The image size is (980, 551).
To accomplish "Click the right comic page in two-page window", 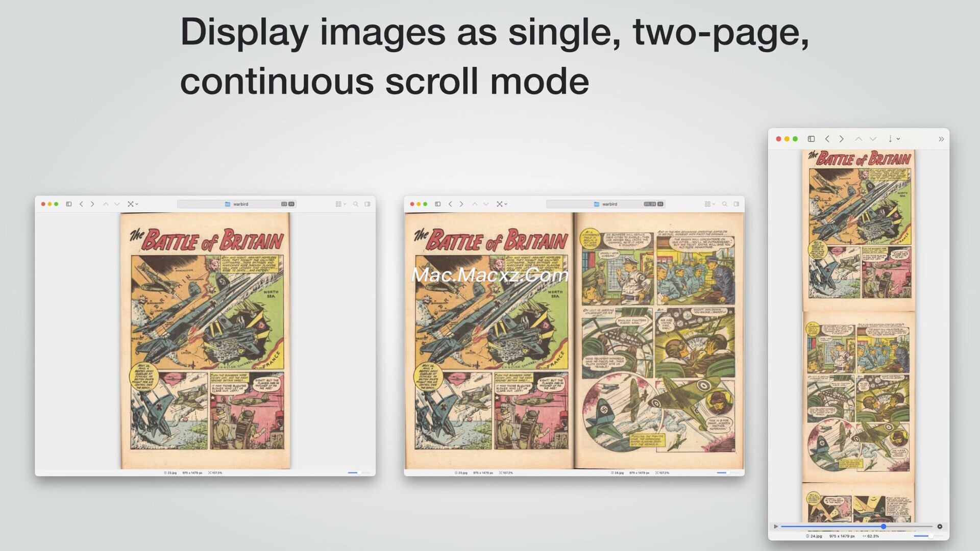I will [659, 341].
